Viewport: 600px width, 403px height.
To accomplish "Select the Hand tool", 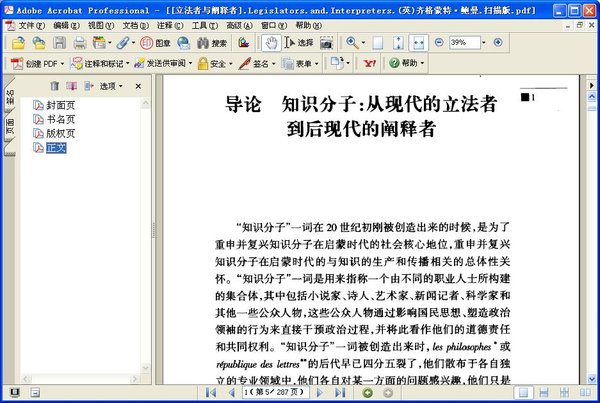I will (x=271, y=43).
